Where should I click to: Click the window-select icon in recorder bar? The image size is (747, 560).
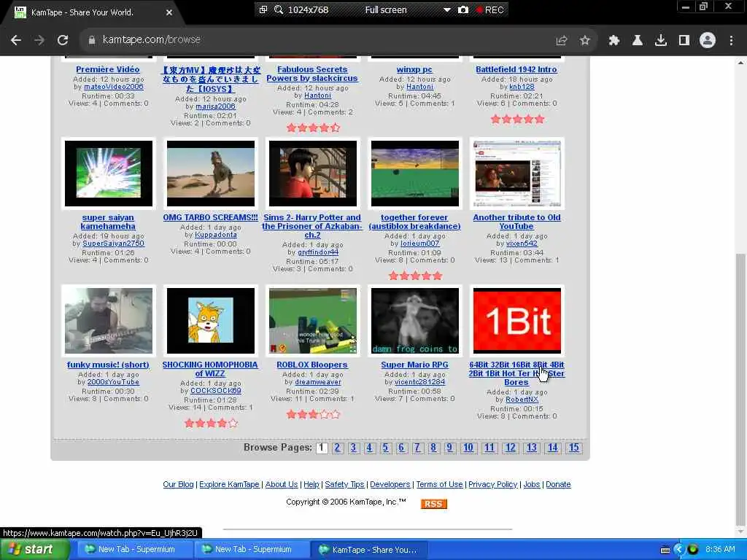[x=263, y=9]
